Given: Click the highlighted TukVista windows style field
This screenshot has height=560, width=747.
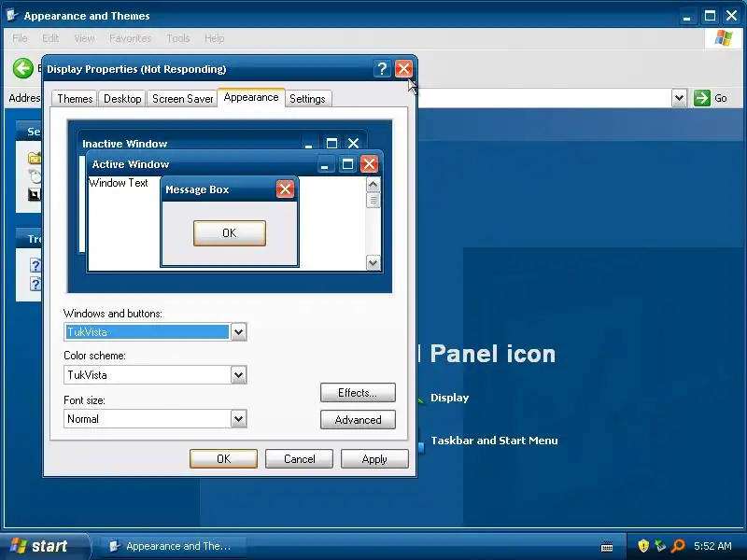Looking at the screenshot, I should tap(148, 332).
